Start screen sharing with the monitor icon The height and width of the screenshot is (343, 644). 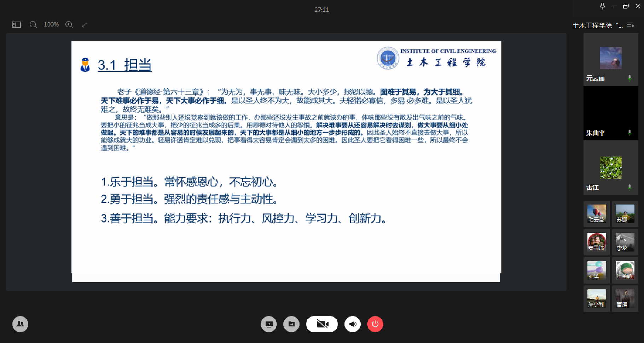[x=269, y=324]
